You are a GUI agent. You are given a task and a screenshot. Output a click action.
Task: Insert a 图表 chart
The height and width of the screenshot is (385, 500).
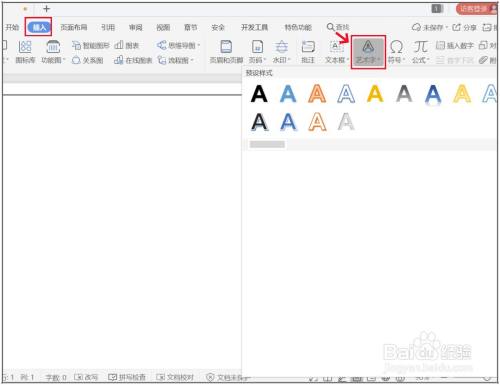[127, 45]
